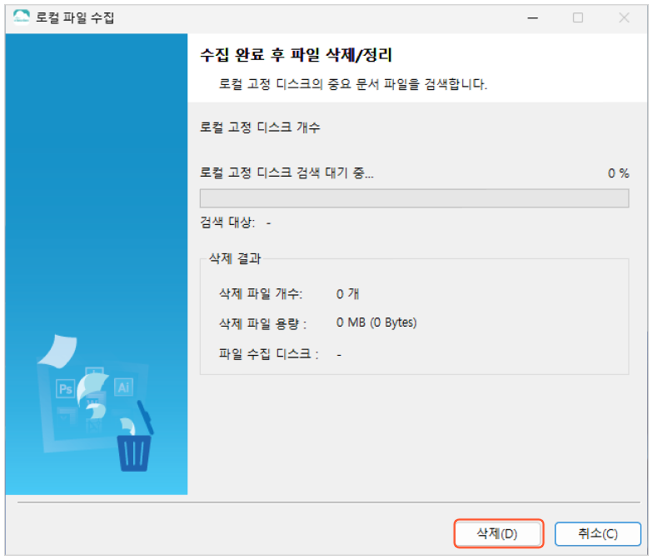Click the 삭제(D) delete button

click(x=499, y=533)
